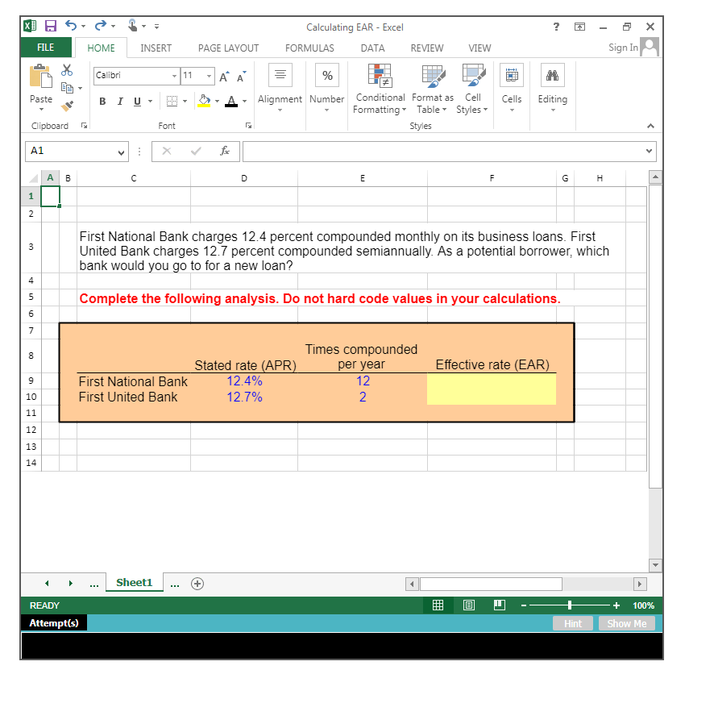Image resolution: width=714 pixels, height=728 pixels.
Task: Add a new sheet with the plus button
Action: [x=197, y=583]
